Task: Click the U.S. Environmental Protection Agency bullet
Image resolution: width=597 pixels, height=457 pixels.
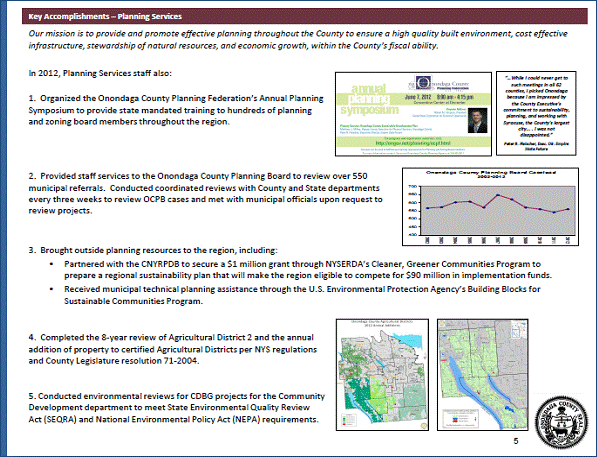Action: pos(302,295)
